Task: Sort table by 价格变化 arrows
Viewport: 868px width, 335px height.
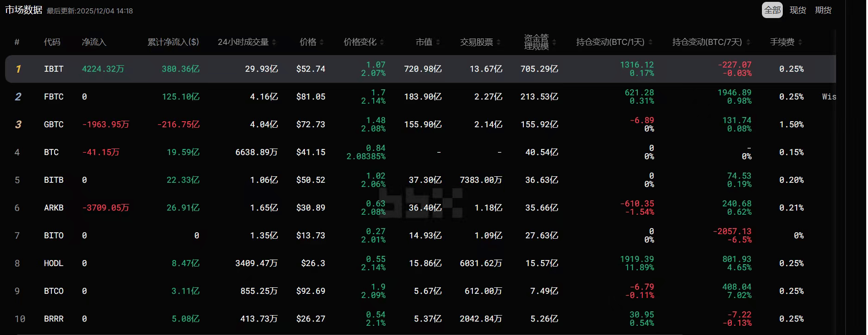Action: pos(382,42)
